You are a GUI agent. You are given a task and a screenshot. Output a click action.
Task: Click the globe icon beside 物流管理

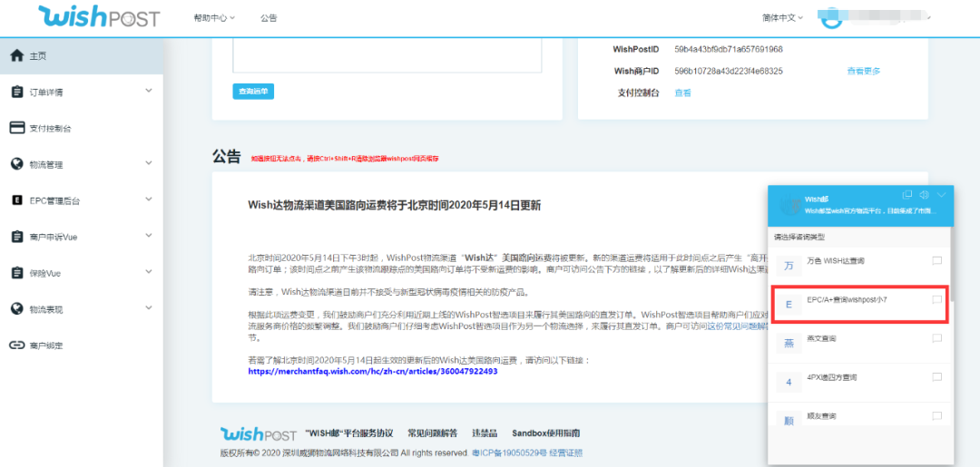tap(17, 164)
